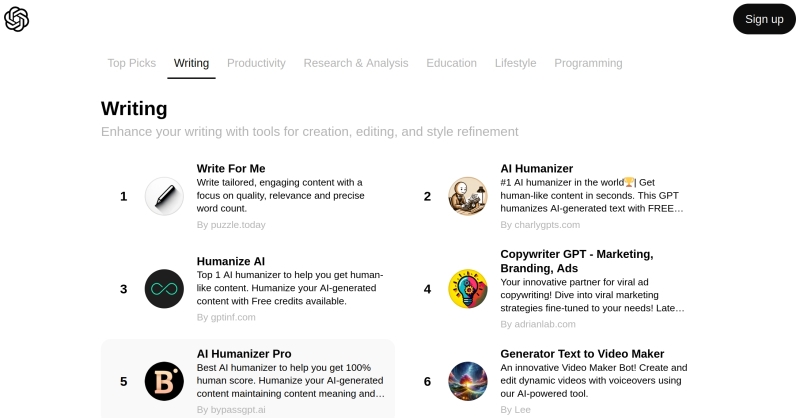800x418 pixels.
Task: Select the Programming tab
Action: [588, 63]
